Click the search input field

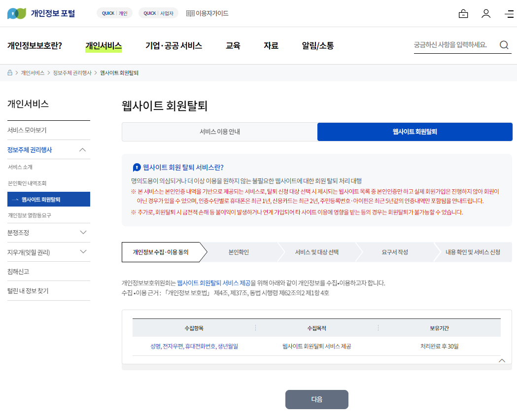(453, 44)
